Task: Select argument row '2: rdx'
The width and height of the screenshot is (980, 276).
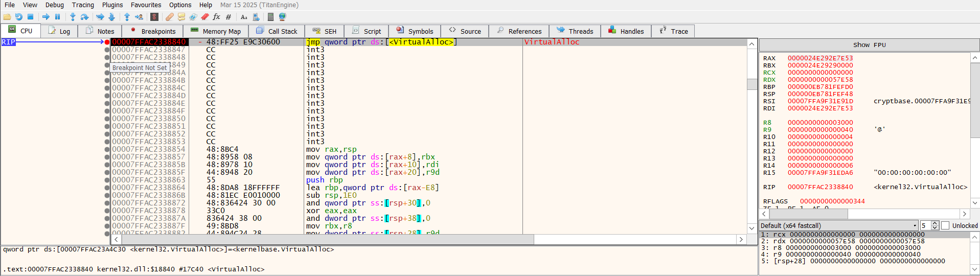Action: click(864, 241)
